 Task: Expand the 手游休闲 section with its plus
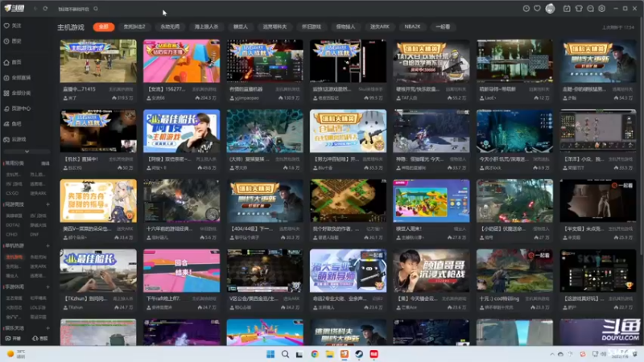pyautogui.click(x=47, y=287)
